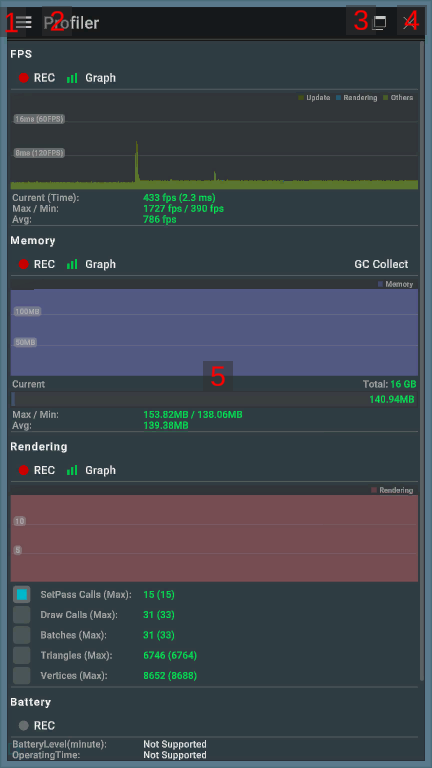The height and width of the screenshot is (768, 432).
Task: Check the Draw Calls checkbox
Action: click(22, 615)
